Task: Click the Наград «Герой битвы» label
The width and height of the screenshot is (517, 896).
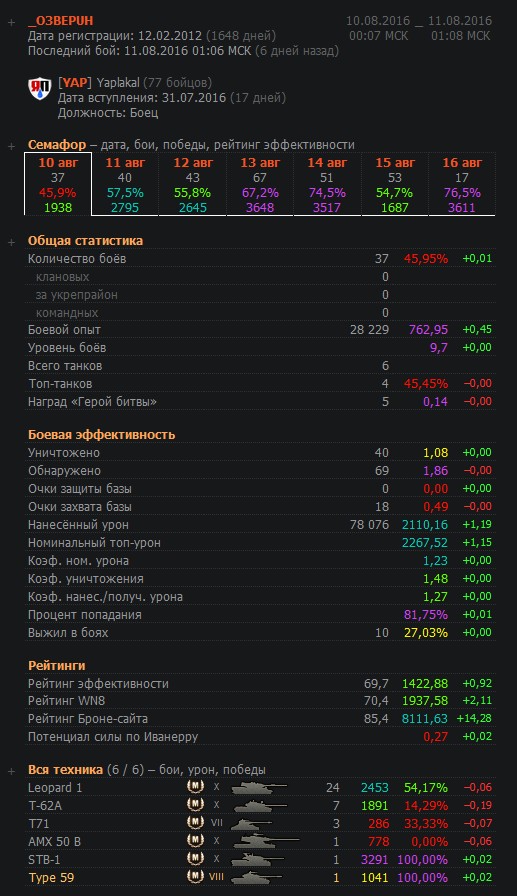Action: tap(93, 402)
